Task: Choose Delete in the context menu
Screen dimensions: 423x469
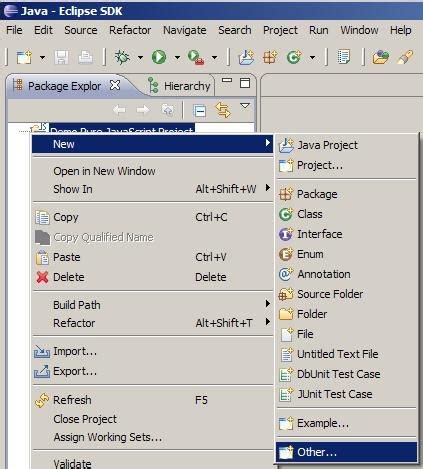Action: [x=152, y=277]
